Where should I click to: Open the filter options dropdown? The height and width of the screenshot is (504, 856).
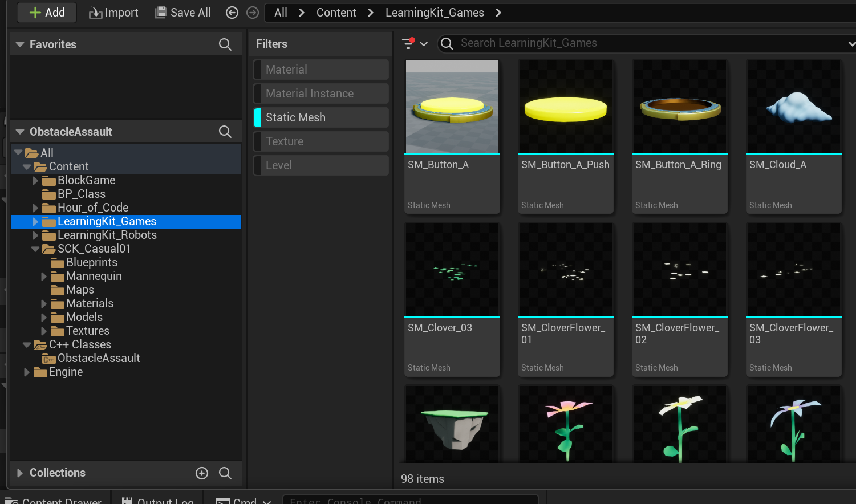pyautogui.click(x=415, y=43)
